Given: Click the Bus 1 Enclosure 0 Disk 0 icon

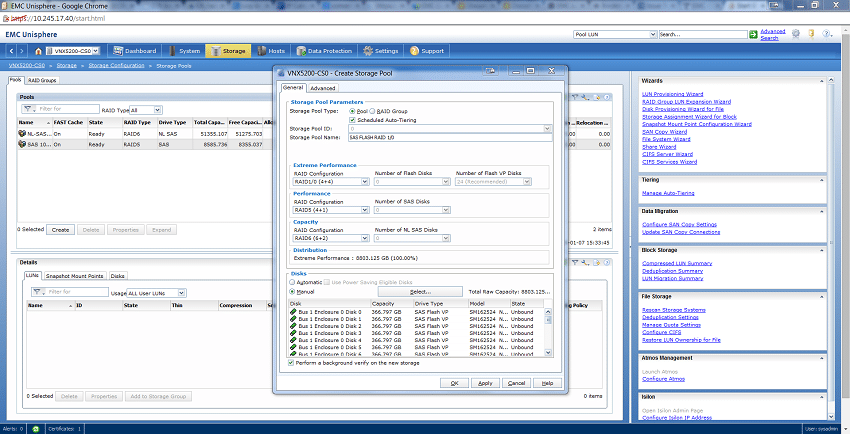Looking at the screenshot, I should pyautogui.click(x=293, y=312).
